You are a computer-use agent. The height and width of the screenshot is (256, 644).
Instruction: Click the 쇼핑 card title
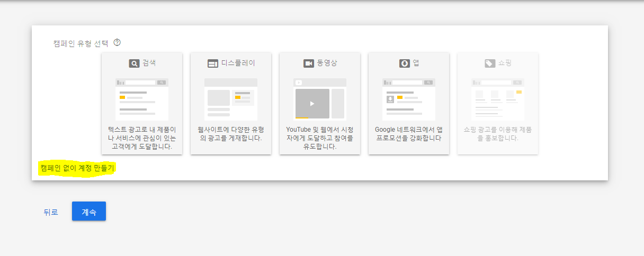click(505, 63)
